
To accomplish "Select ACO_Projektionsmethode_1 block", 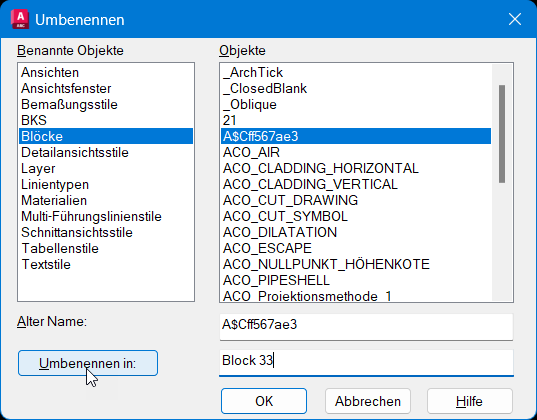I will (356, 295).
